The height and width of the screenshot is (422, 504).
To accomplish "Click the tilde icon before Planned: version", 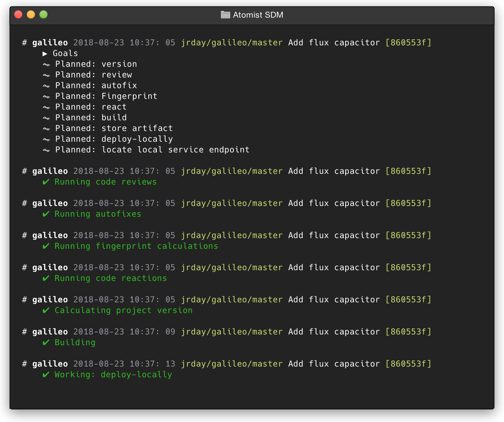I will pyautogui.click(x=46, y=65).
